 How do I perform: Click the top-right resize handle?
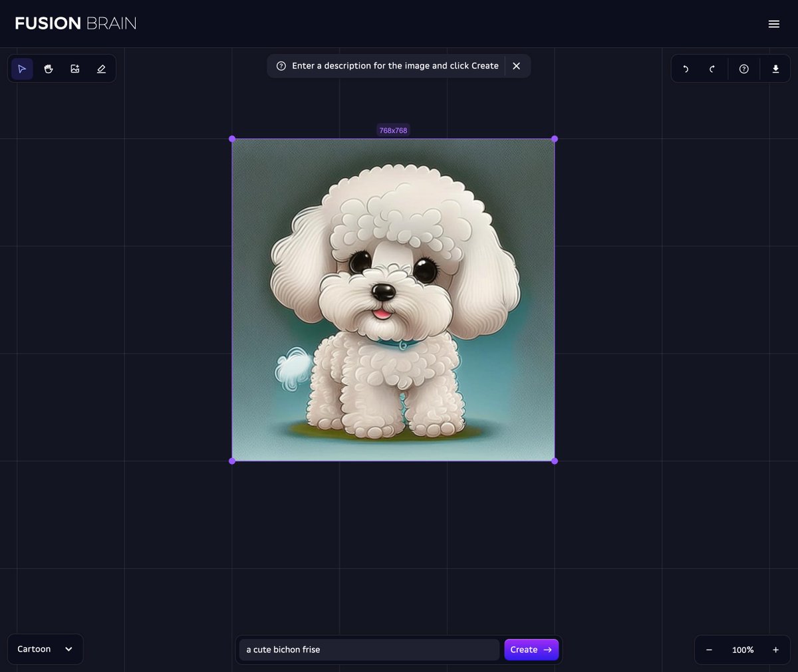(555, 139)
